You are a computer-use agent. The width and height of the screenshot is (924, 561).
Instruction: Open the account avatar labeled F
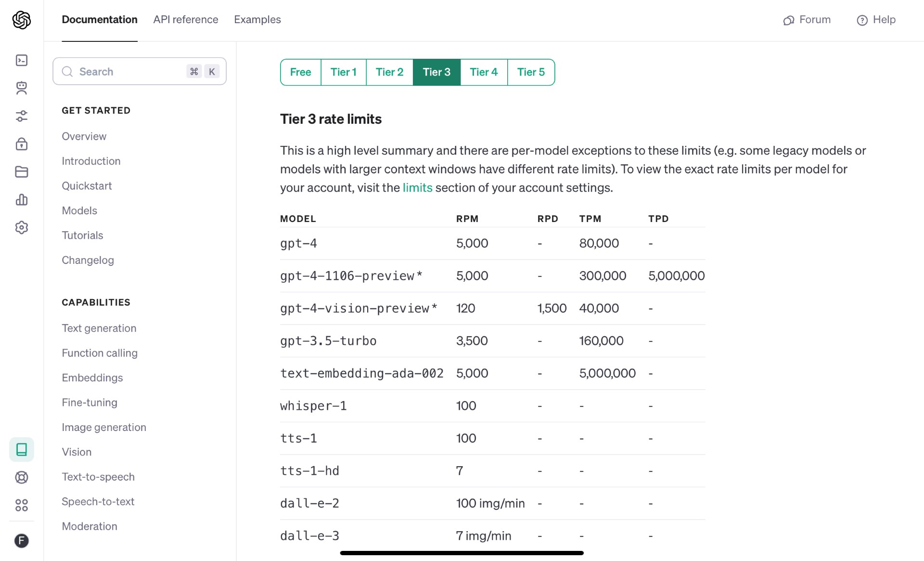click(22, 541)
